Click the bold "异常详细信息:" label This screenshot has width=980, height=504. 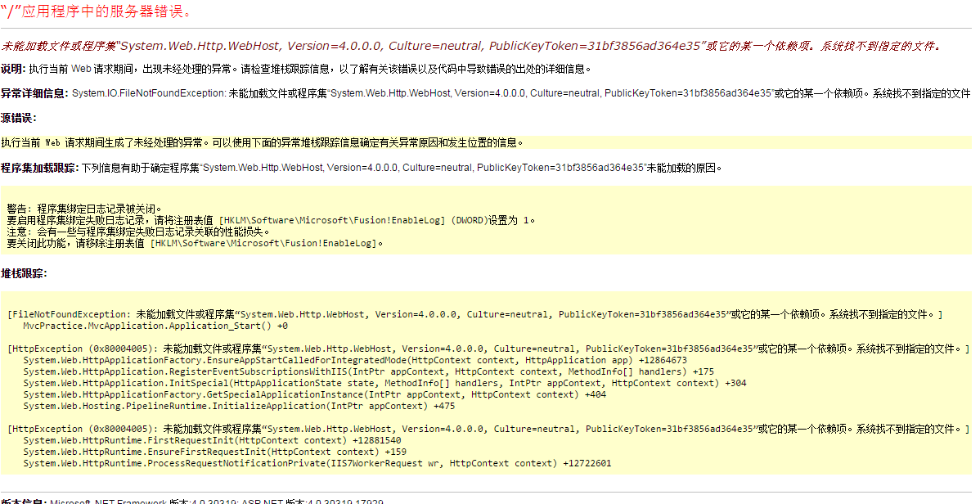tap(34, 93)
